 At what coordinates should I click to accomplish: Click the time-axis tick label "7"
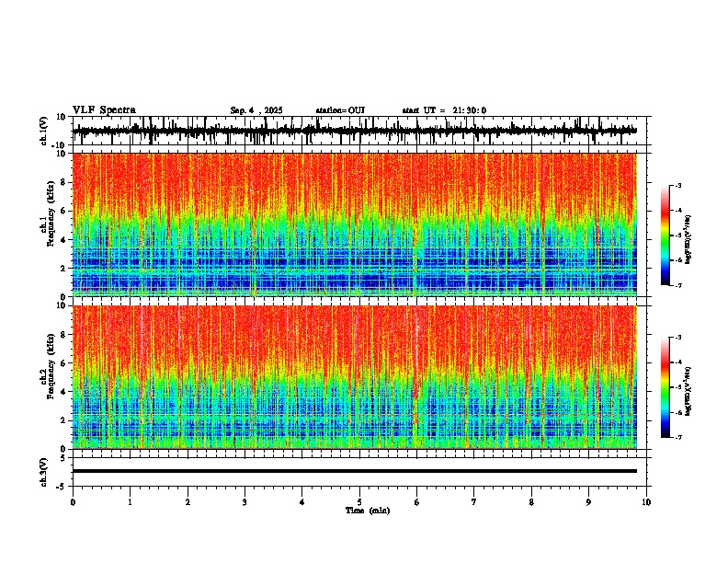click(474, 502)
